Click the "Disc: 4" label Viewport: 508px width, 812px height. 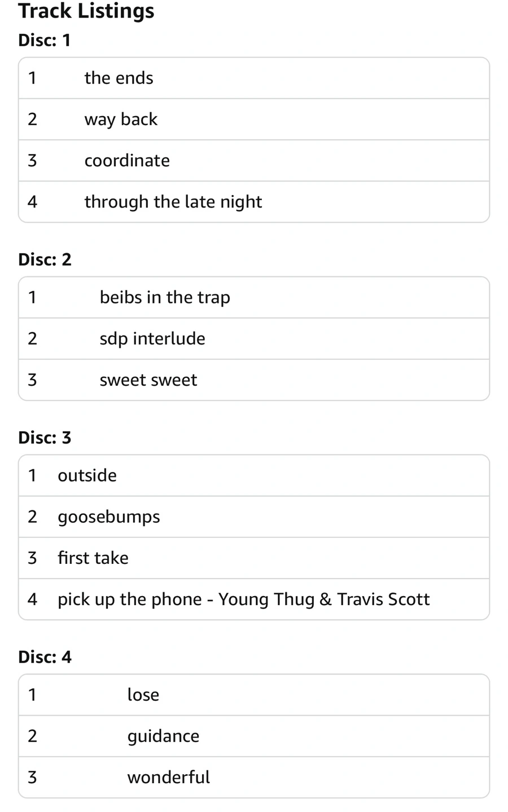click(45, 657)
